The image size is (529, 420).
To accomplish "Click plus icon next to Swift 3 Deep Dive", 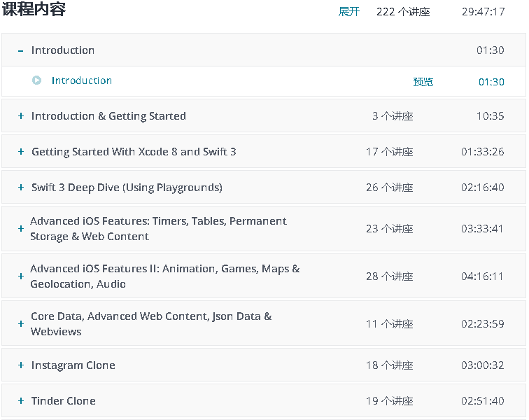I will [21, 188].
